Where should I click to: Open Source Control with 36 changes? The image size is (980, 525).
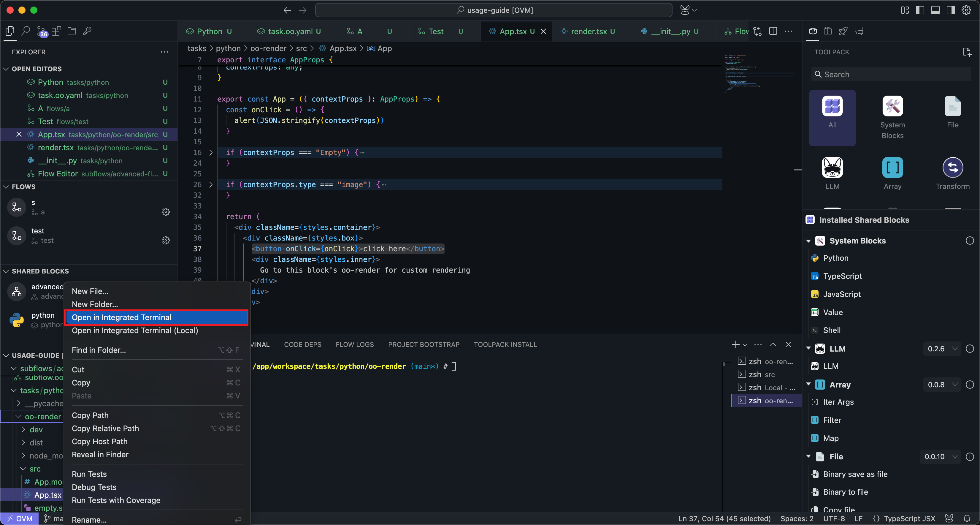42,31
